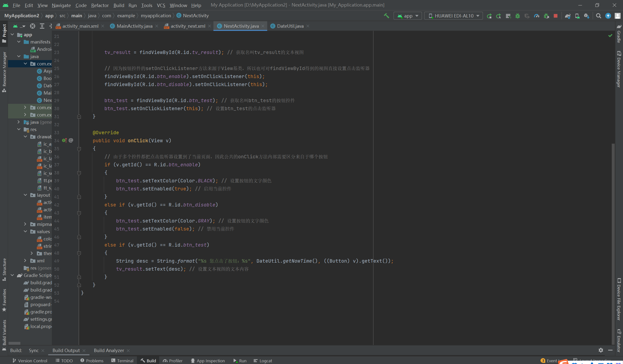This screenshot has width=623, height=364.
Task: Sync project with Gradle files elephant icon
Action: pos(568,16)
